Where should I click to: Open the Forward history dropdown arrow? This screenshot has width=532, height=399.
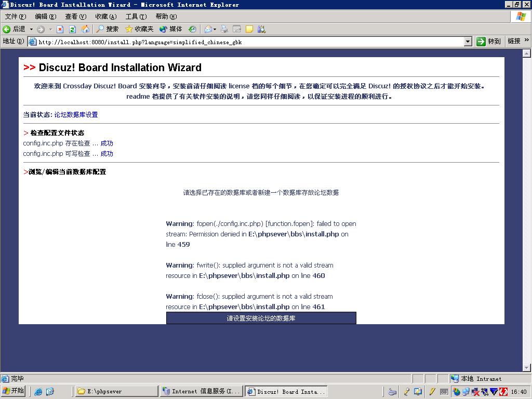pos(50,29)
